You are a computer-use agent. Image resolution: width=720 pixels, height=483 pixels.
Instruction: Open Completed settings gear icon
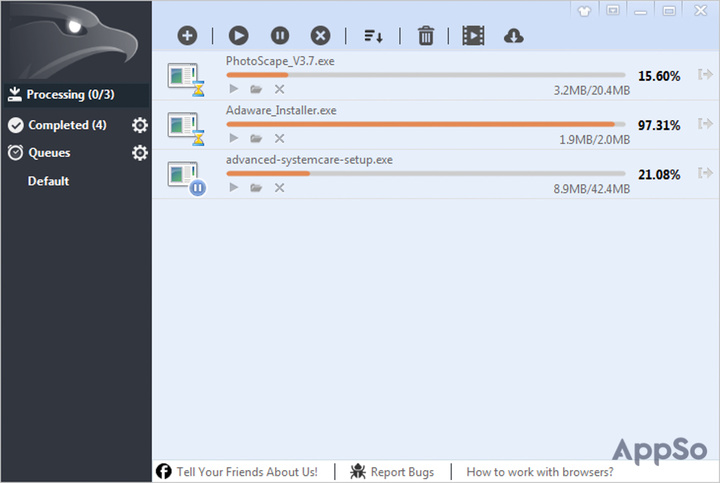(x=140, y=125)
